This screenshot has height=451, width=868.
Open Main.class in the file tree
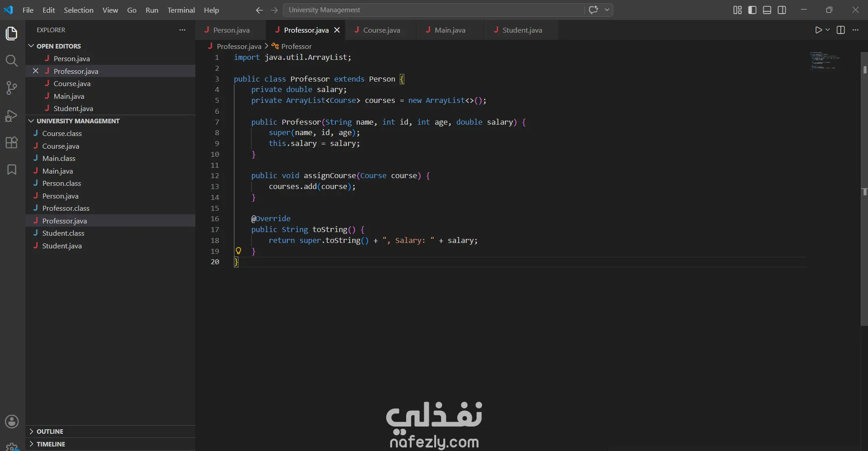[x=110, y=158]
